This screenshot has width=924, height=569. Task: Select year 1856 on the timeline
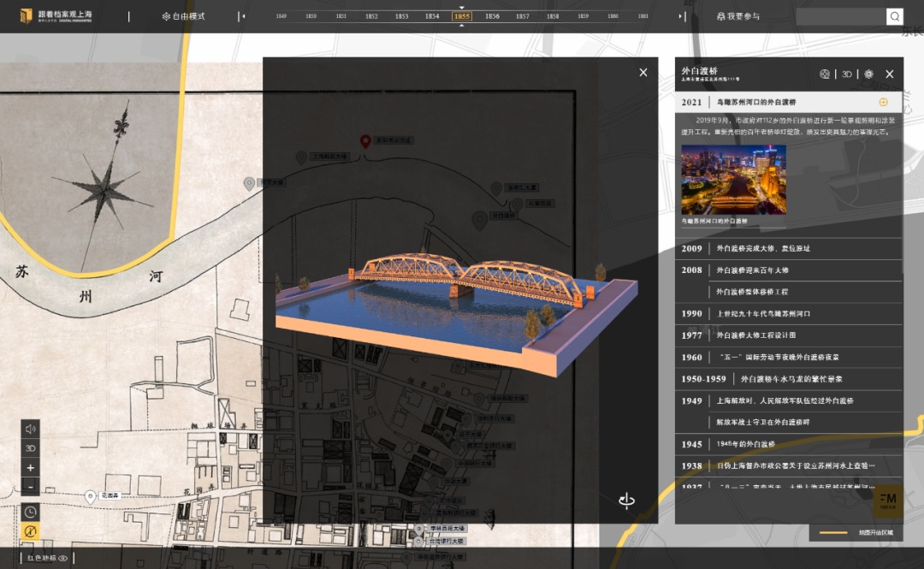pyautogui.click(x=492, y=16)
